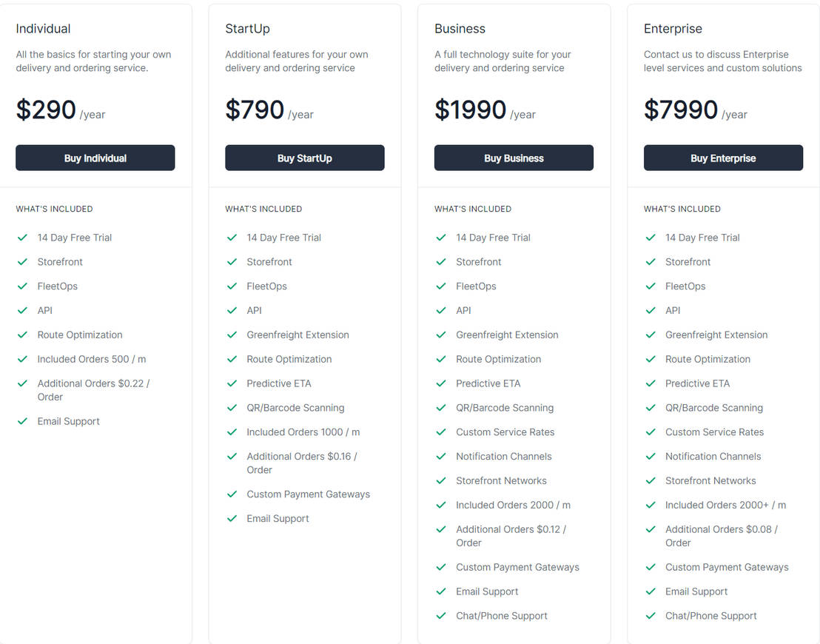The height and width of the screenshot is (644, 820).
Task: Click the checkmark next to Custom Payment Gateways in Business
Action: [441, 567]
